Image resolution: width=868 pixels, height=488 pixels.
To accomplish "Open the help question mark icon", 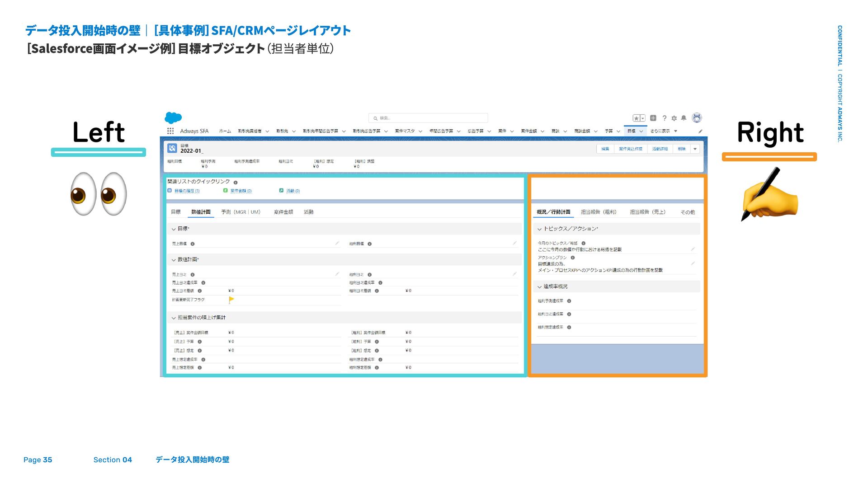I will [x=665, y=118].
